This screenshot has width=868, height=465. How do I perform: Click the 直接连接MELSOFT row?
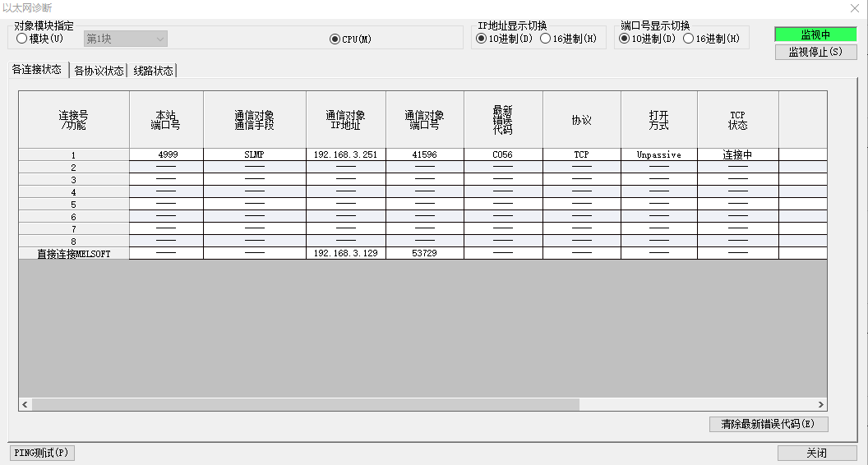73,254
